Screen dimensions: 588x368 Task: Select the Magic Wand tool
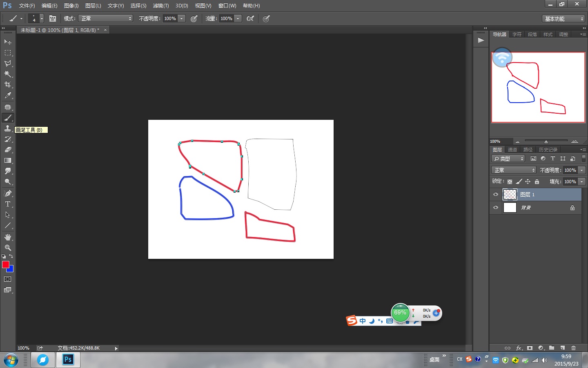(x=8, y=74)
